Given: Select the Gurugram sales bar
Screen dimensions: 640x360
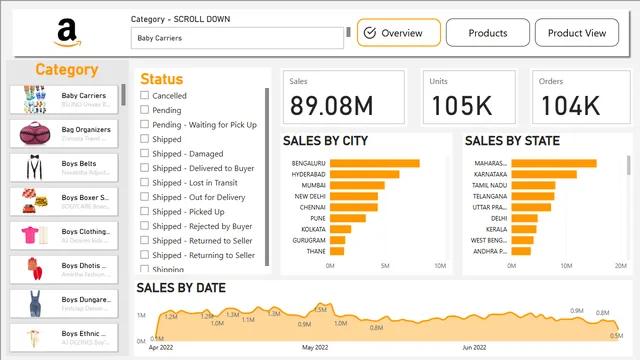Looking at the screenshot, I should [338, 240].
